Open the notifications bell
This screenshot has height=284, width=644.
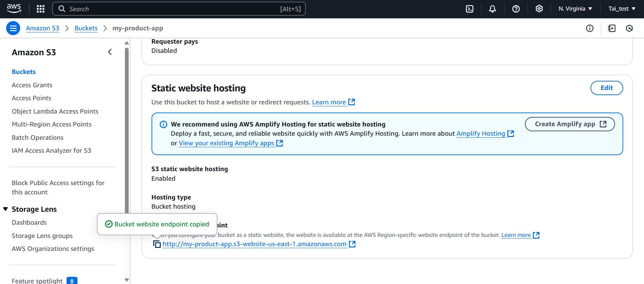point(492,9)
